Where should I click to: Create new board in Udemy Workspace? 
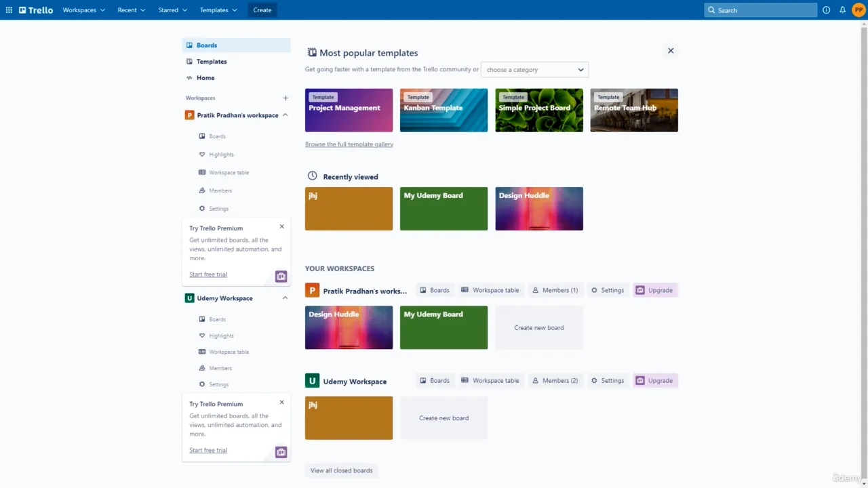coord(443,418)
